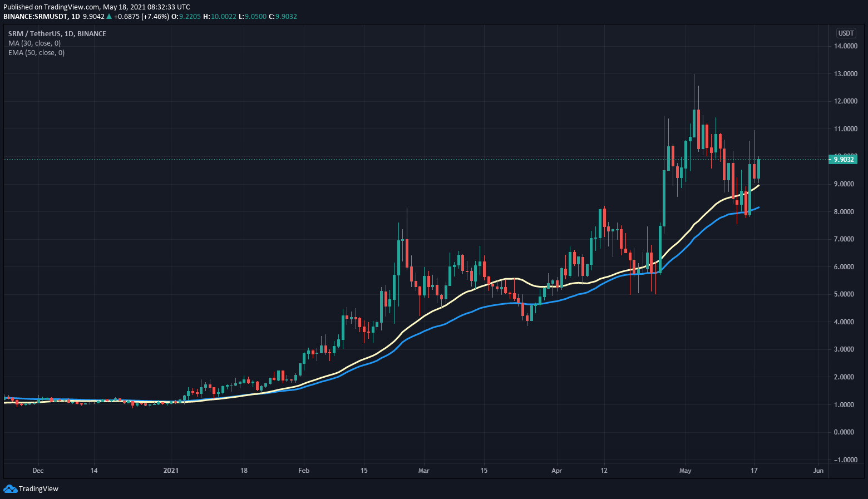Click the 11.0000 price axis label
Viewport: 868px width, 499px height.
pyautogui.click(x=845, y=129)
